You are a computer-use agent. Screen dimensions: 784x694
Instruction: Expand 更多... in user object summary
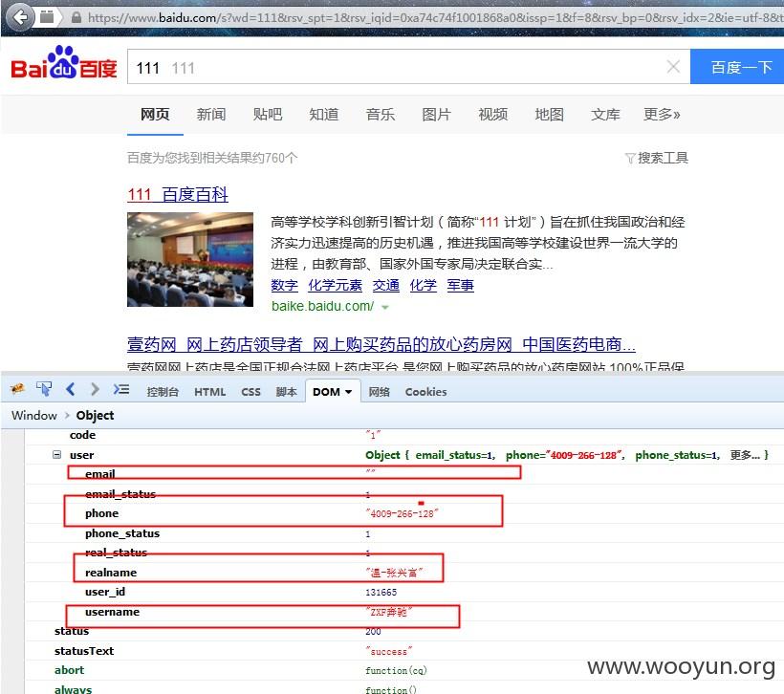click(745, 455)
